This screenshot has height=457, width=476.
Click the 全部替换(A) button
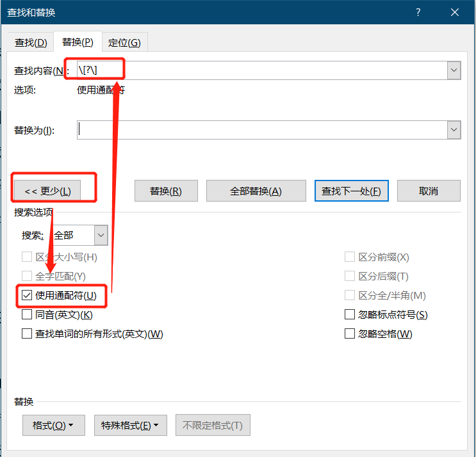tap(256, 191)
